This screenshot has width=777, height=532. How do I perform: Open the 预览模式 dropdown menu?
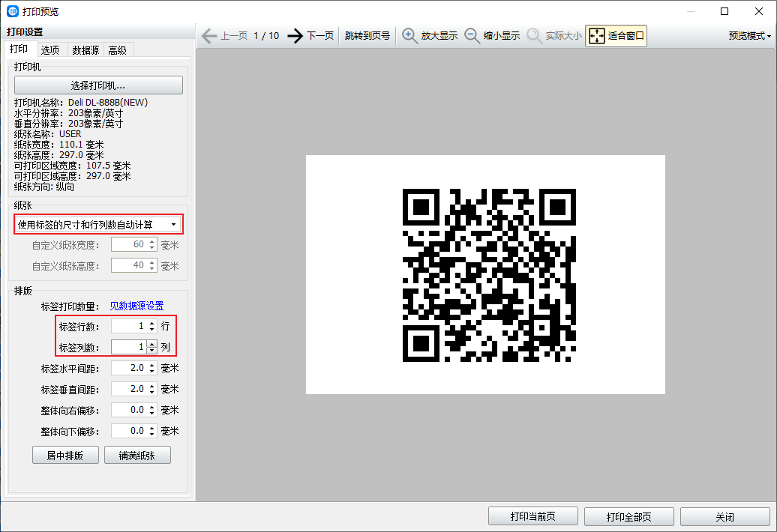coord(750,36)
